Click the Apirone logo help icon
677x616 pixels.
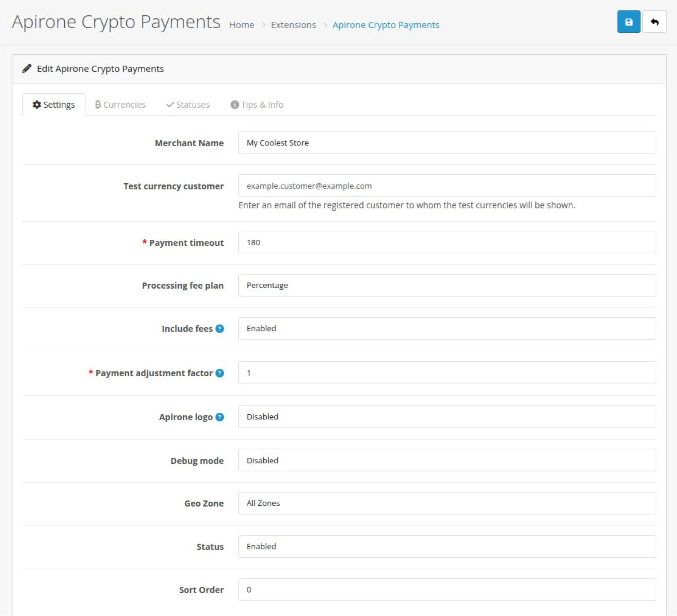pyautogui.click(x=220, y=417)
